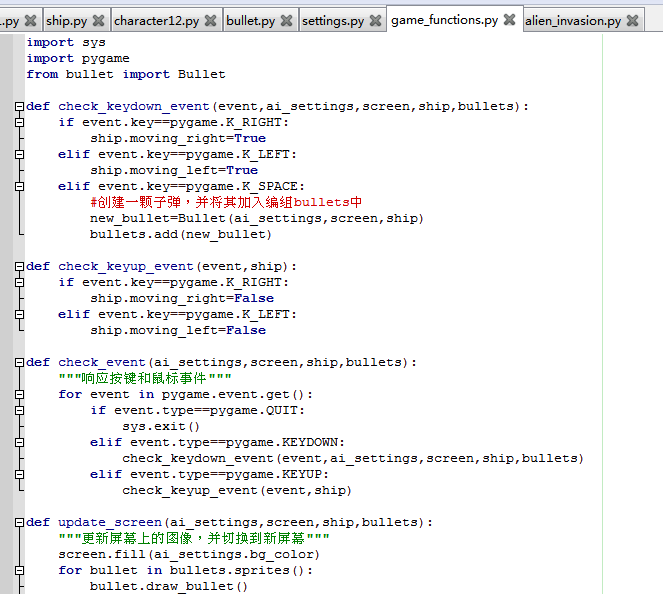Collapse the check_event function fold
This screenshot has height=594, width=663.
coord(19,362)
